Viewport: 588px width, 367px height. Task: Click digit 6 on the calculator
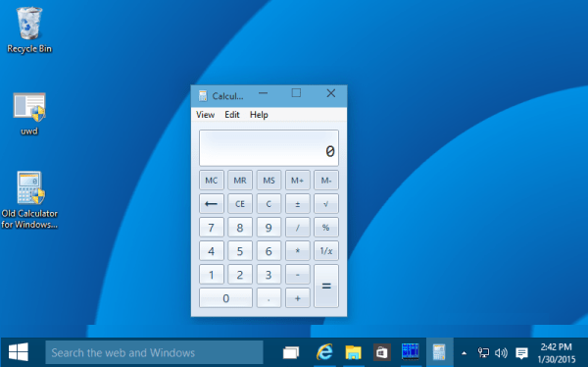tap(269, 251)
